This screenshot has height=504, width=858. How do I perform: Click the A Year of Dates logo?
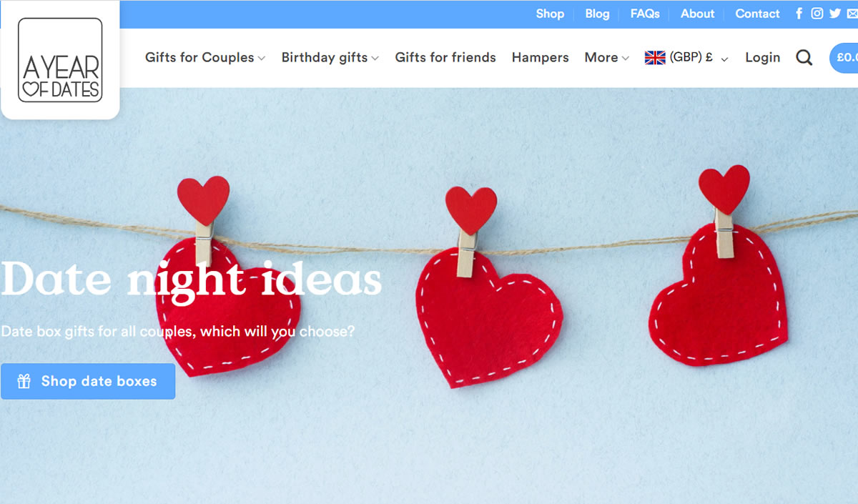point(60,60)
